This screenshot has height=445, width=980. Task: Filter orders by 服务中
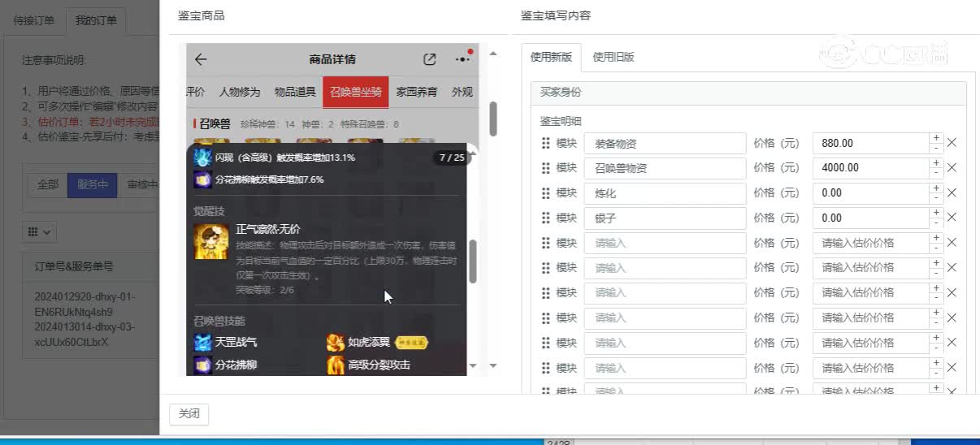(92, 185)
